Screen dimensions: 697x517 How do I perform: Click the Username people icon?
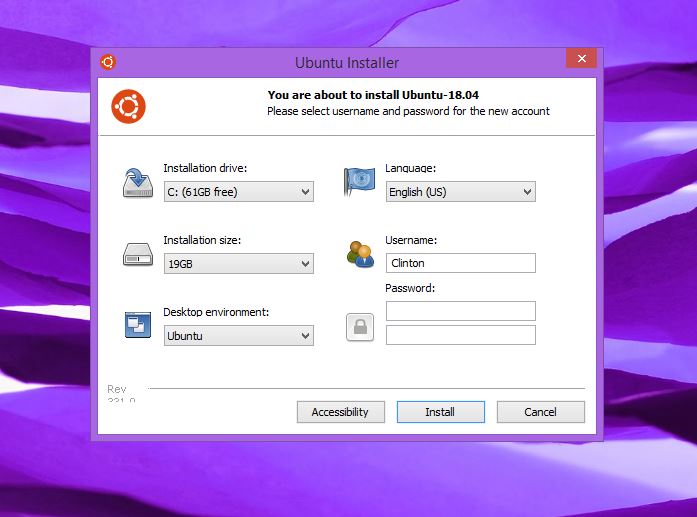click(360, 254)
